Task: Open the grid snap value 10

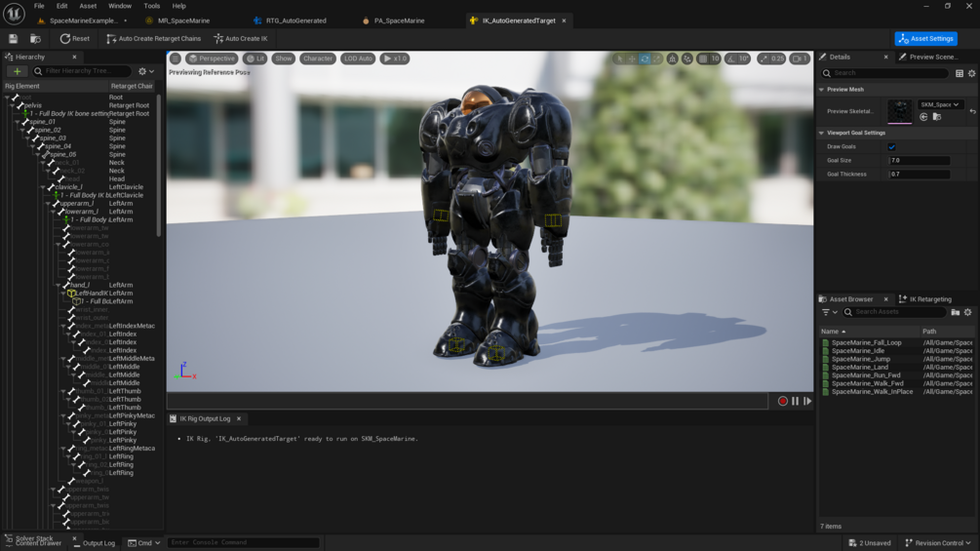Action: pos(715,59)
